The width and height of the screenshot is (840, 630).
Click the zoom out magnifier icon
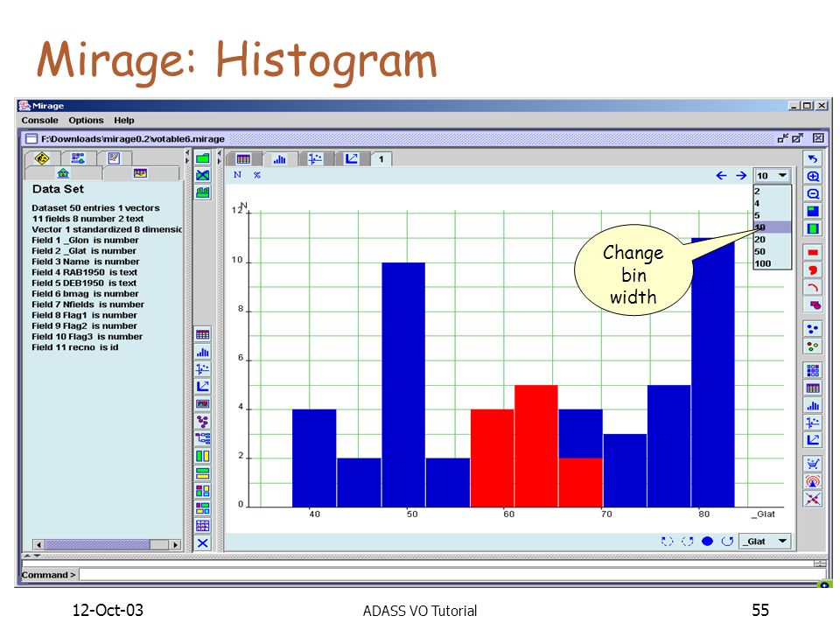tap(813, 193)
